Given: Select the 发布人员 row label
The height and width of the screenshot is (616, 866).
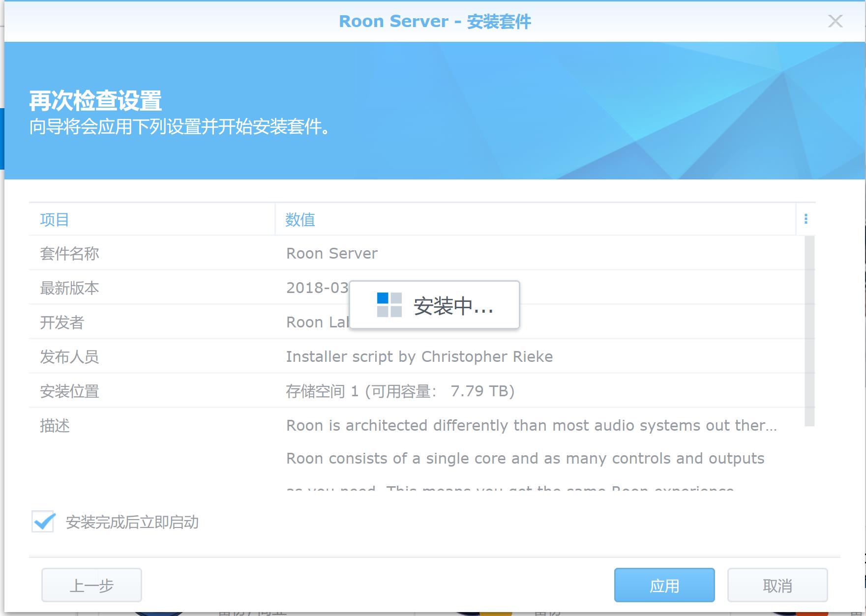Looking at the screenshot, I should [69, 356].
